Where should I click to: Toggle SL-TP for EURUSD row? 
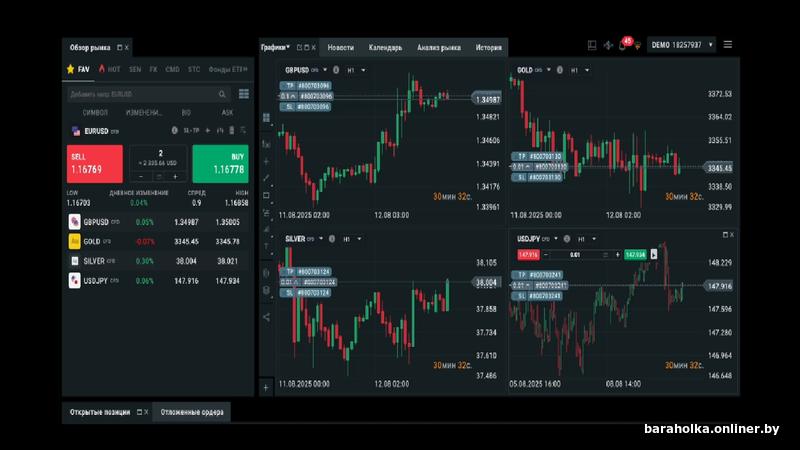click(191, 131)
